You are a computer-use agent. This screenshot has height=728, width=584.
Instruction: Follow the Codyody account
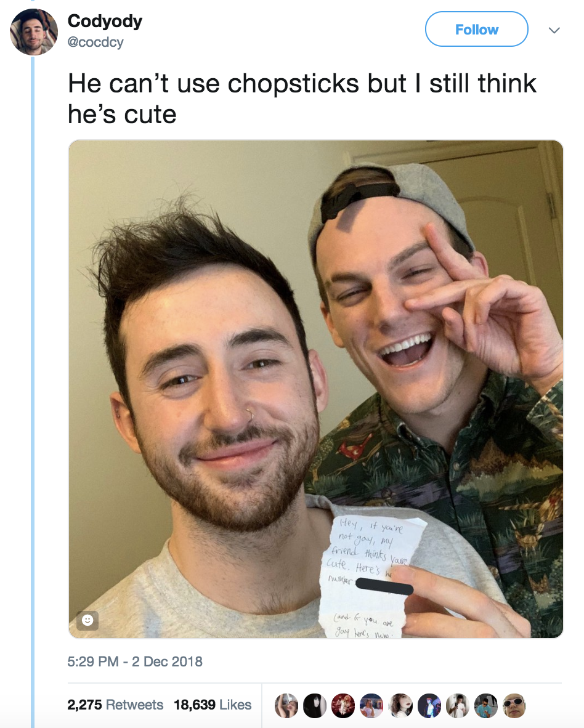point(476,29)
